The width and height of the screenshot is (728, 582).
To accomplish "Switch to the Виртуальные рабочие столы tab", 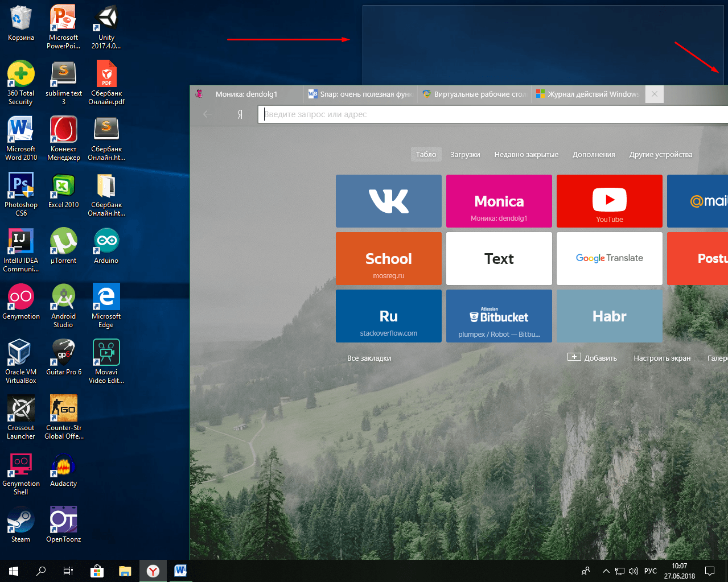I will (x=474, y=94).
